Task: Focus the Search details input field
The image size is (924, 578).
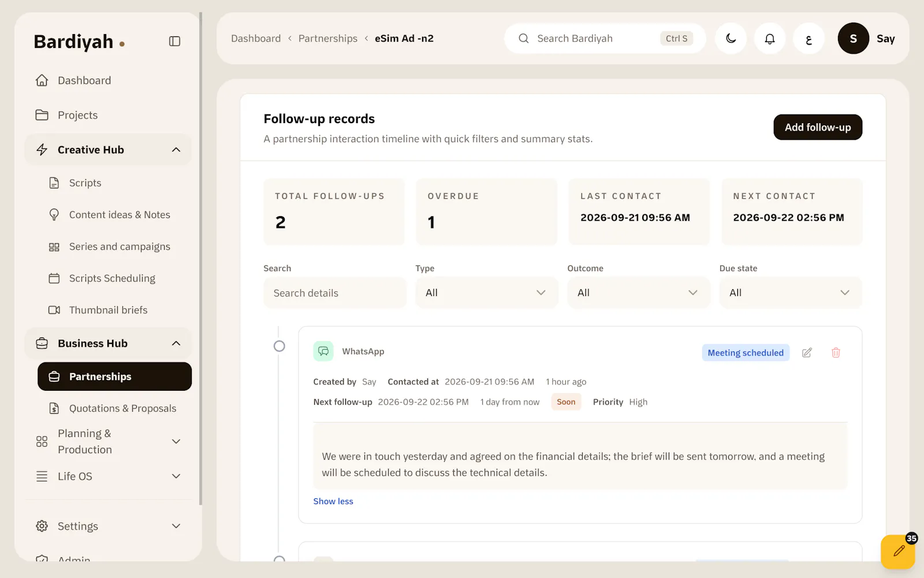Action: (x=335, y=292)
